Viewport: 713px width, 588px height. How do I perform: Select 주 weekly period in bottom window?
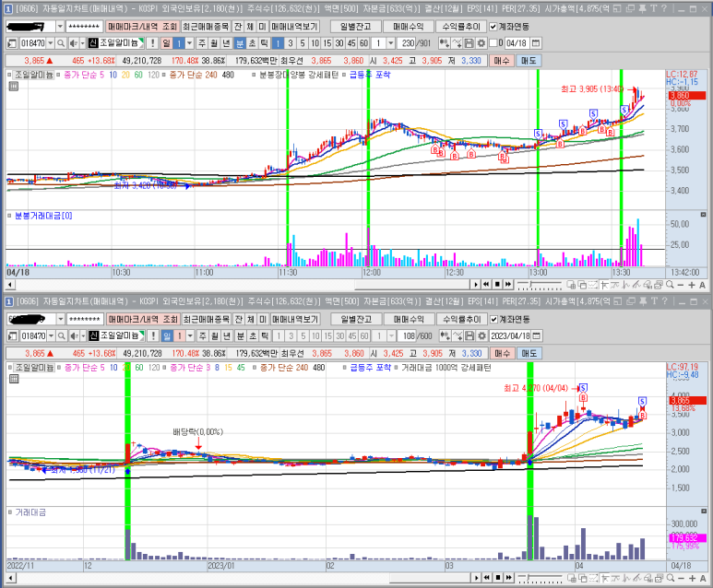coord(202,335)
